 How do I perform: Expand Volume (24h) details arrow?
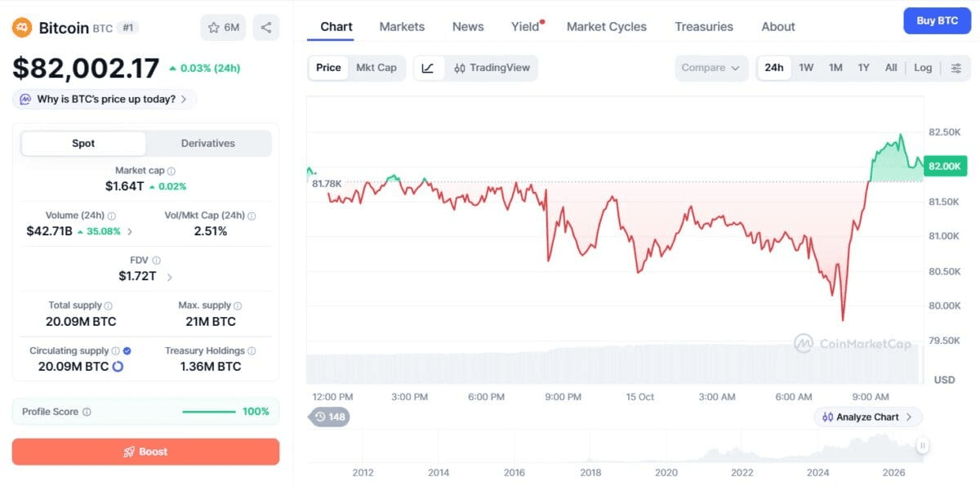point(130,232)
